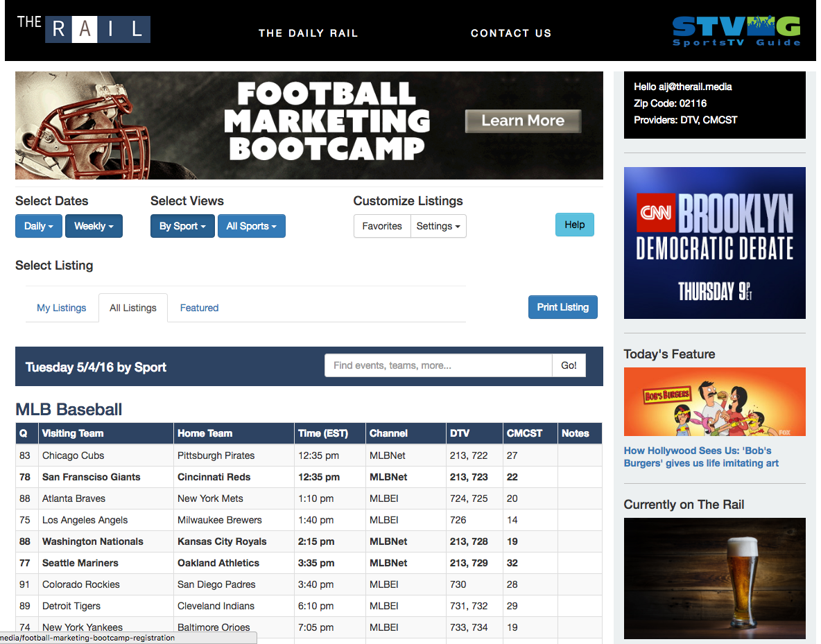Open 'How Hollywood Sees Us' article link
The width and height of the screenshot is (821, 644).
pyautogui.click(x=701, y=457)
